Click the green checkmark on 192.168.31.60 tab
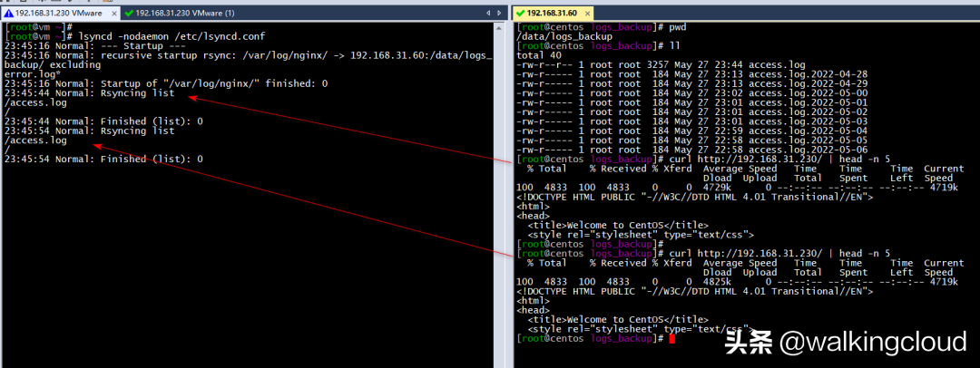Viewport: 980px width, 368px height. [520, 14]
